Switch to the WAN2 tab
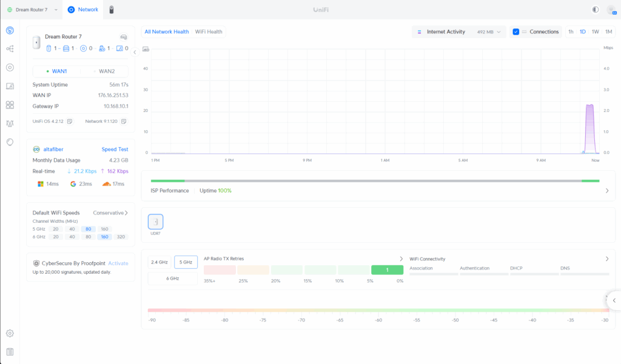The height and width of the screenshot is (364, 621). (x=104, y=71)
